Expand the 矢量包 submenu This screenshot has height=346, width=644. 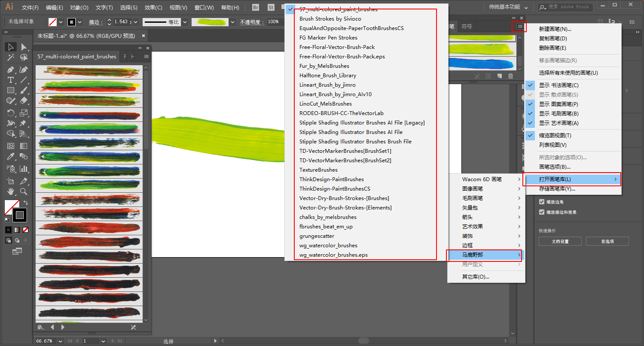point(486,208)
